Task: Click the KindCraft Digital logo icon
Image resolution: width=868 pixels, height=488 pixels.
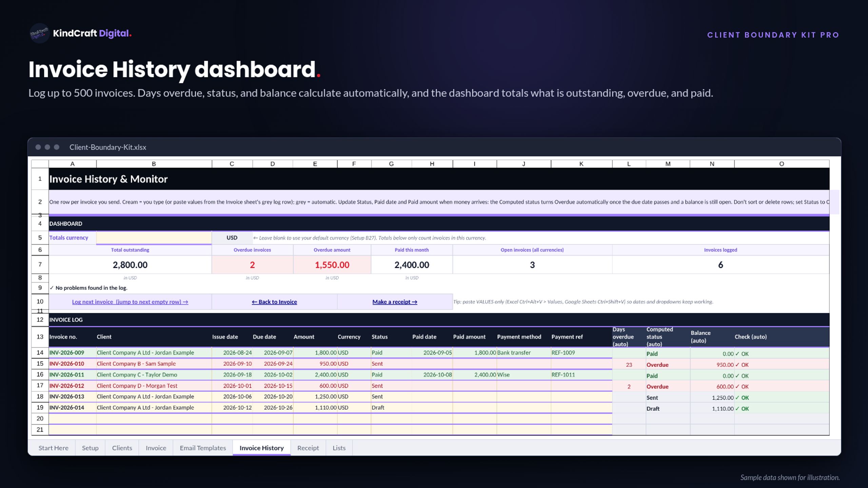Action: pos(39,33)
